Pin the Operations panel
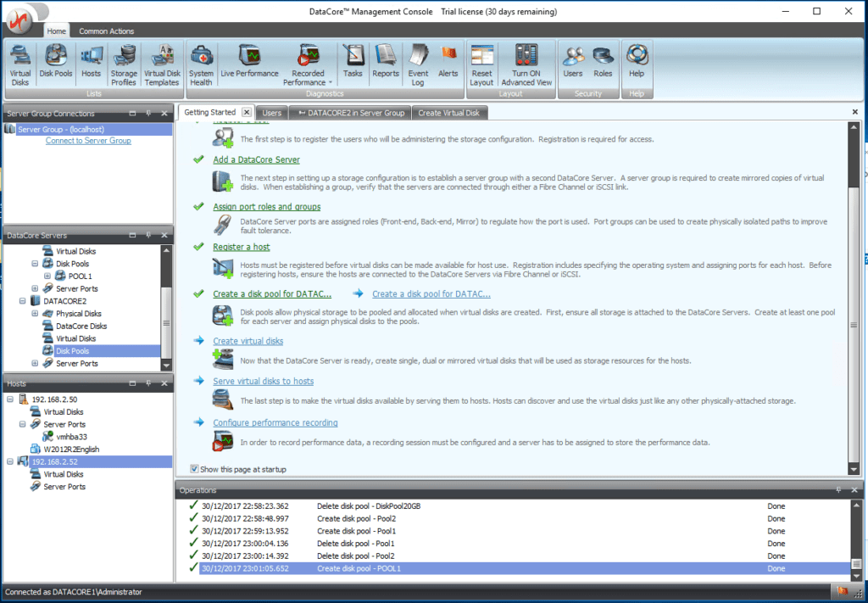This screenshot has height=603, width=868. pos(838,489)
